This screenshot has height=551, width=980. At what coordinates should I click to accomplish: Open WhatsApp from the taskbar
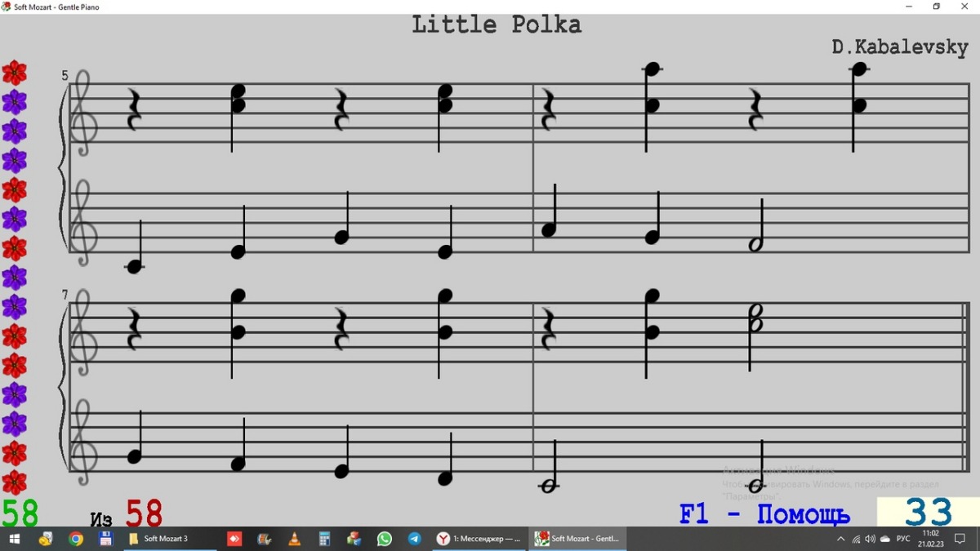(384, 539)
